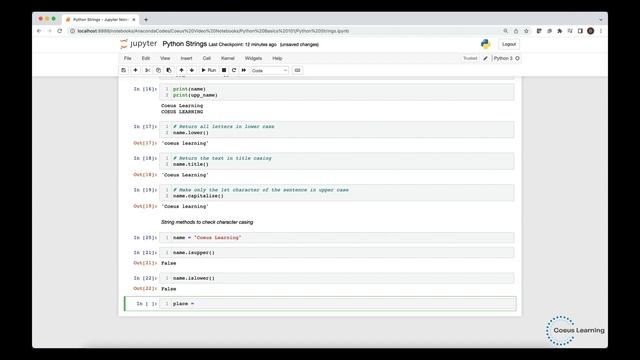This screenshot has height=360, width=640.
Task: Save the notebook with the save icon
Action: (124, 70)
